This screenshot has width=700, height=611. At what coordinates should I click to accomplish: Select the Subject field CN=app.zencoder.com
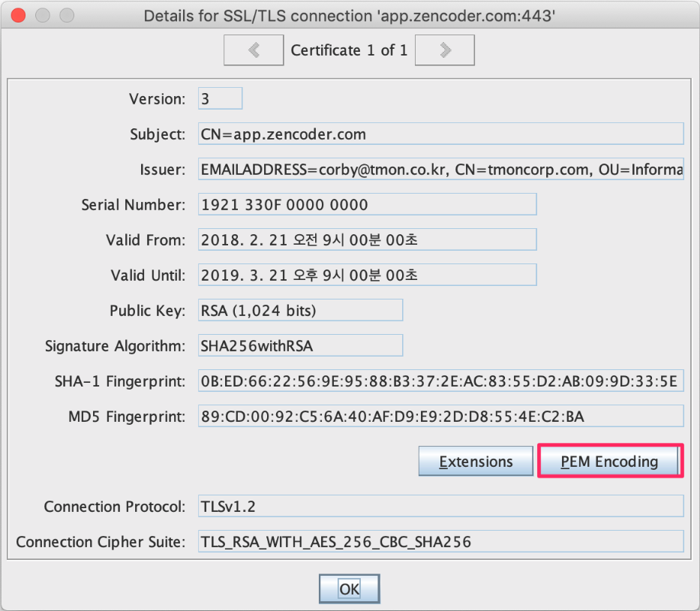[x=440, y=134]
